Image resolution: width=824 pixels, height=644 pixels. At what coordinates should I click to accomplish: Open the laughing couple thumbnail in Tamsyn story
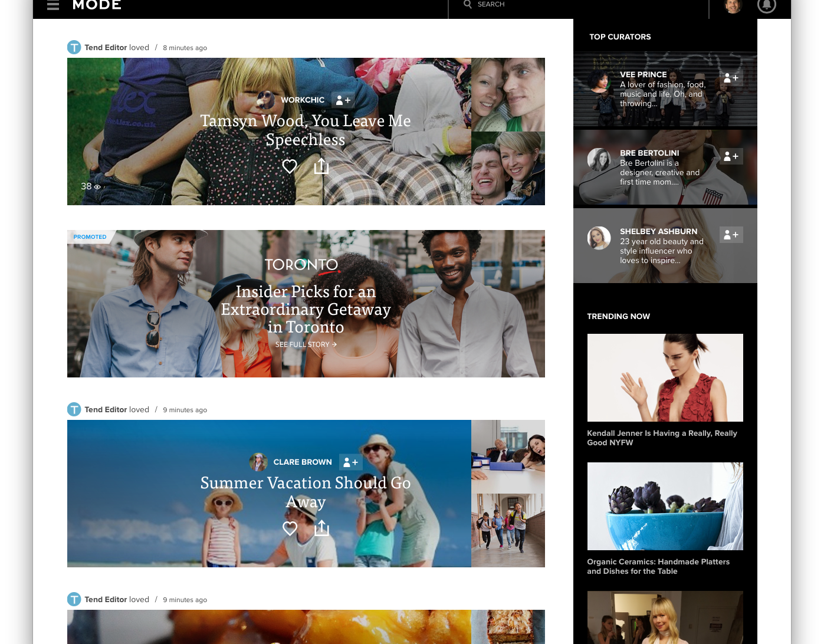[508, 169]
